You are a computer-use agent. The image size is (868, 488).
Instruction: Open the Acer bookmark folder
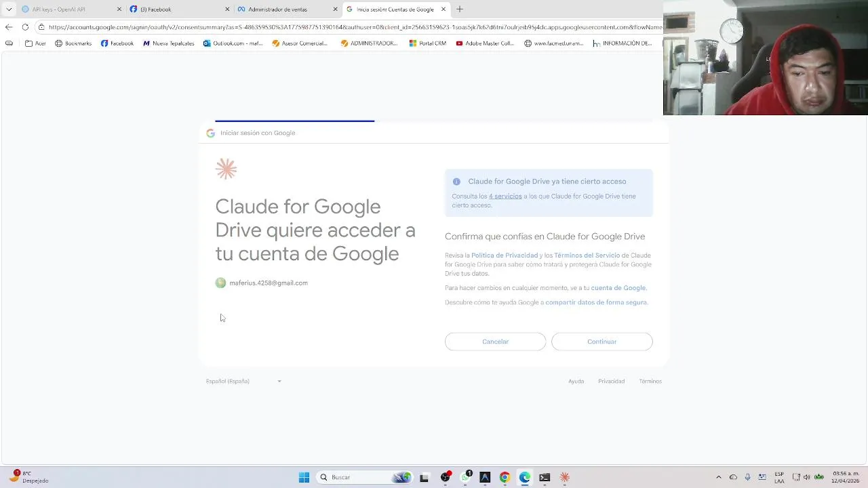[35, 43]
